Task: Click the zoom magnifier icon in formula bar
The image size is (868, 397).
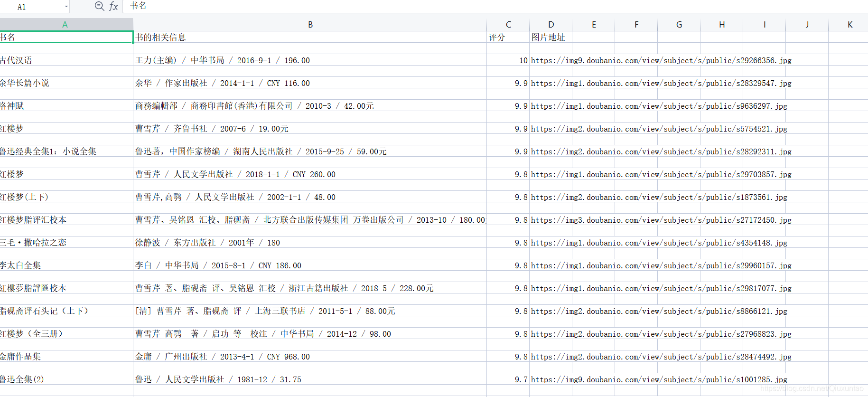Action: (x=99, y=6)
